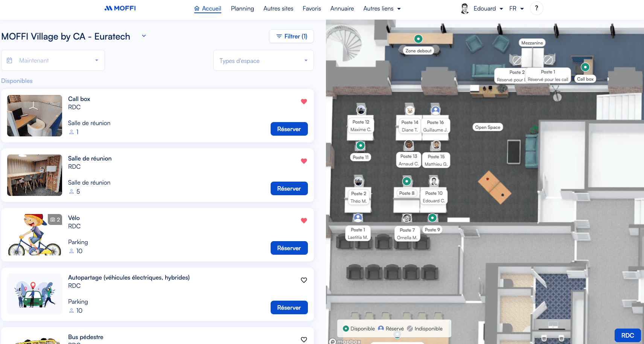Click Edouard's profile avatar in header
Viewport: 644px width, 344px height.
(465, 8)
